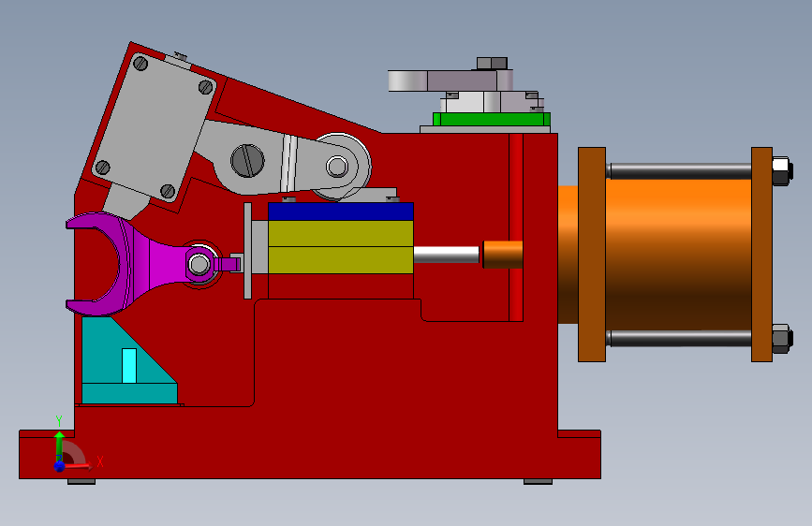Select the lower right tie-rod nut
The height and width of the screenshot is (526, 812).
(781, 339)
